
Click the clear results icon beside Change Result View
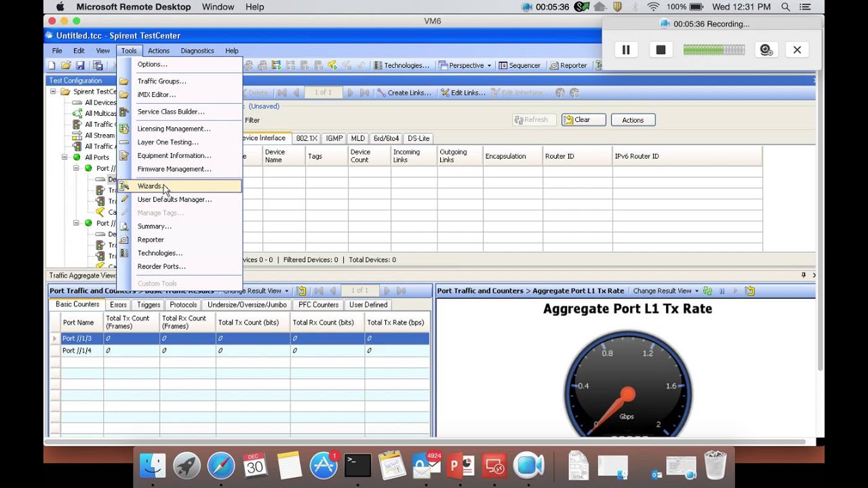[302, 291]
